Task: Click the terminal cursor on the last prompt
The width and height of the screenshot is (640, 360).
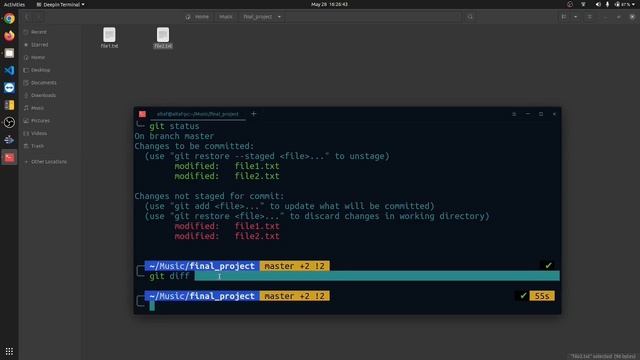Action: (152, 306)
